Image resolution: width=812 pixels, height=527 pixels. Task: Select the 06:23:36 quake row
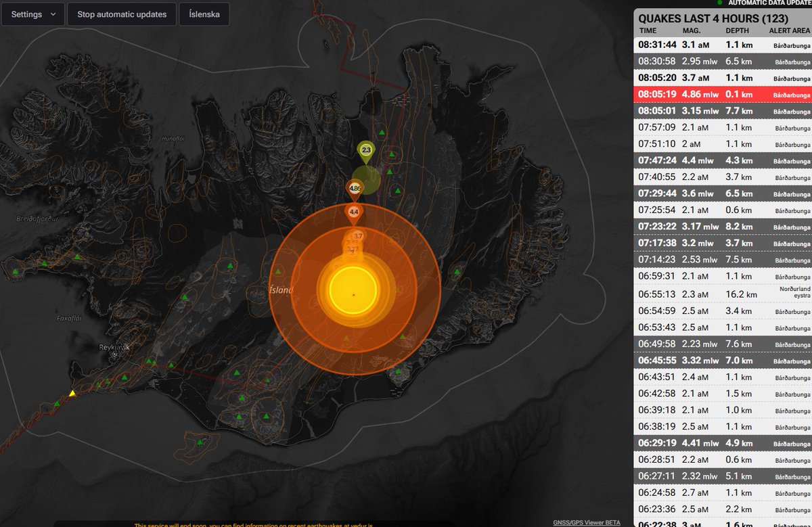(x=722, y=509)
